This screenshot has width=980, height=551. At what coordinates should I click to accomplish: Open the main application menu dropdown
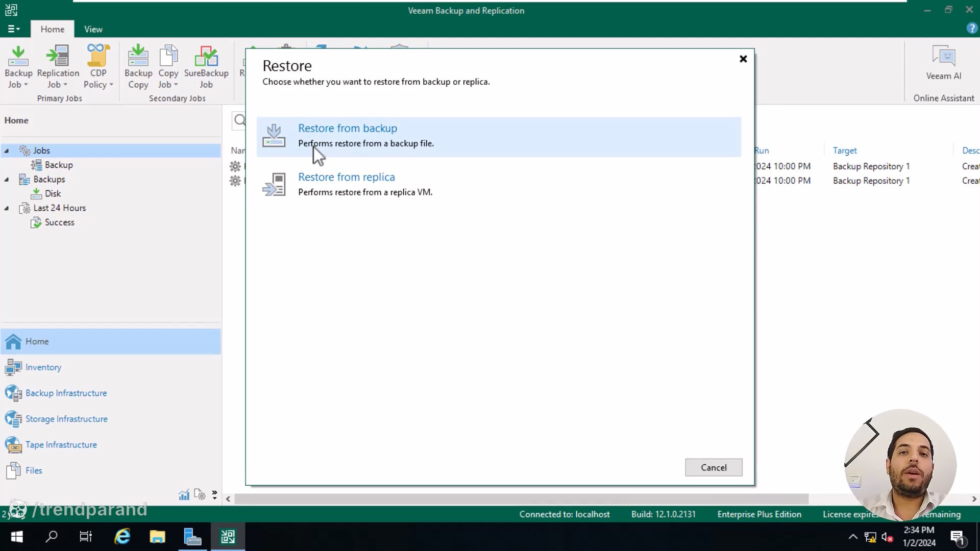pyautogui.click(x=14, y=29)
